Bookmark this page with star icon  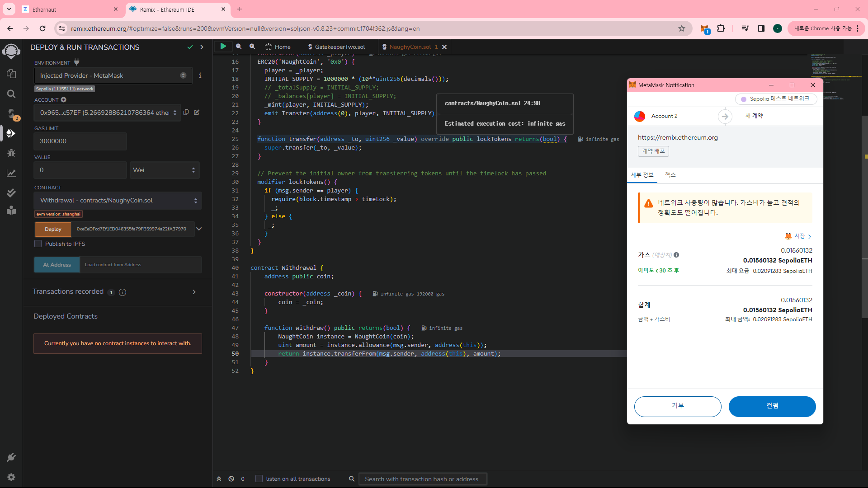tap(682, 28)
